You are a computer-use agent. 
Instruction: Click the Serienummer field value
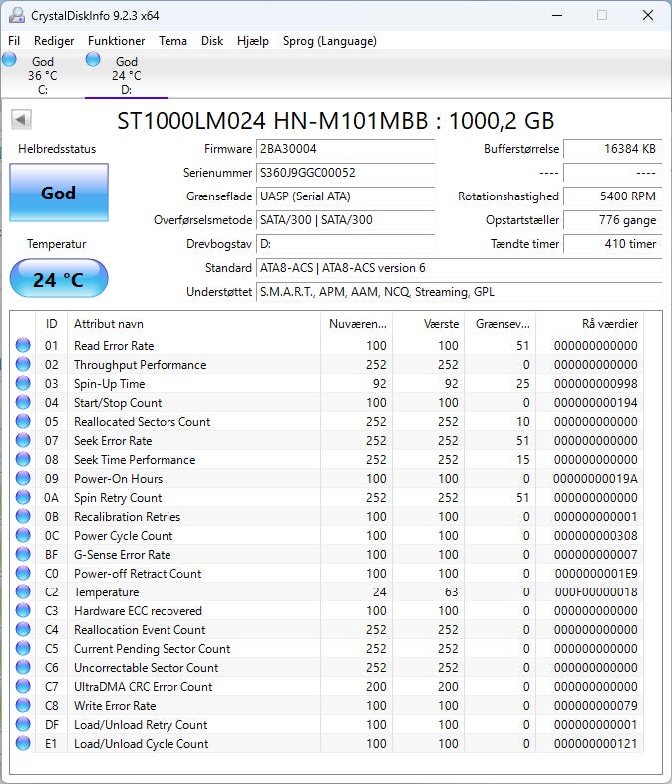coord(345,173)
